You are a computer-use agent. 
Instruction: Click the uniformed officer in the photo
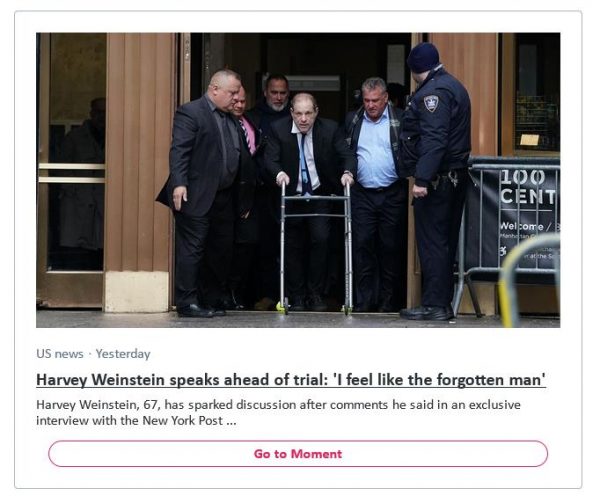coord(434,182)
